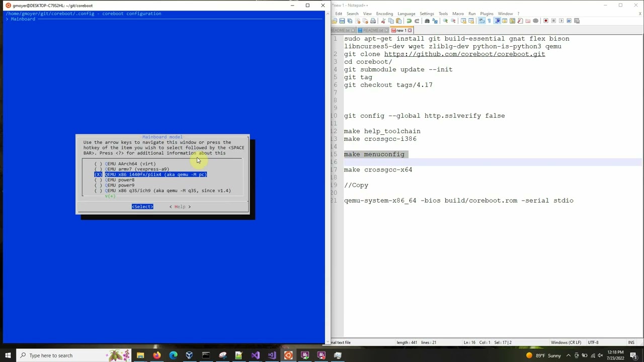Click the Windows Start button
The width and height of the screenshot is (644, 362).
(8, 355)
